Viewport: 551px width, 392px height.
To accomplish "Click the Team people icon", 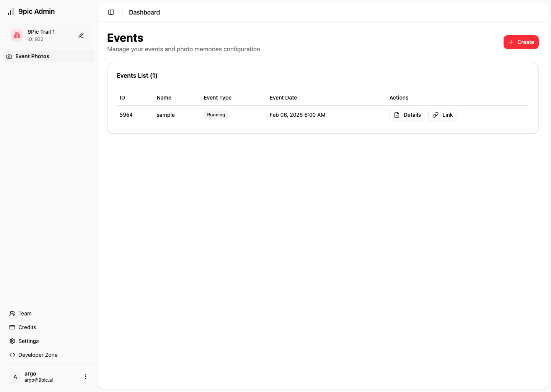I will coord(12,314).
